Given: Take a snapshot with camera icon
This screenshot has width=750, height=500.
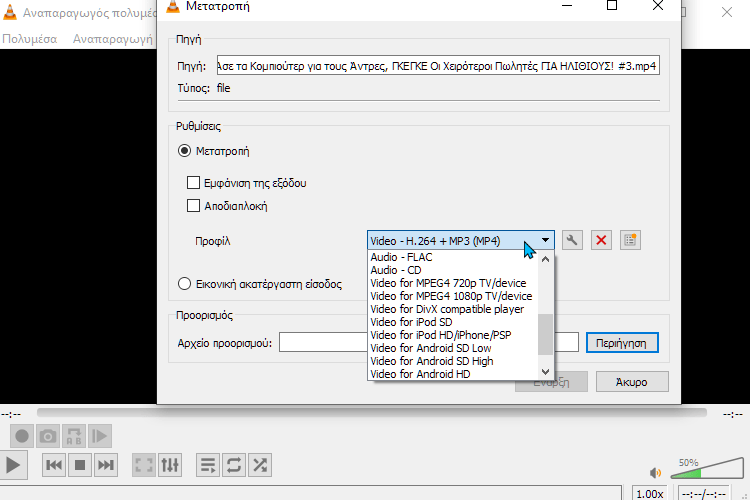Looking at the screenshot, I should click(48, 436).
